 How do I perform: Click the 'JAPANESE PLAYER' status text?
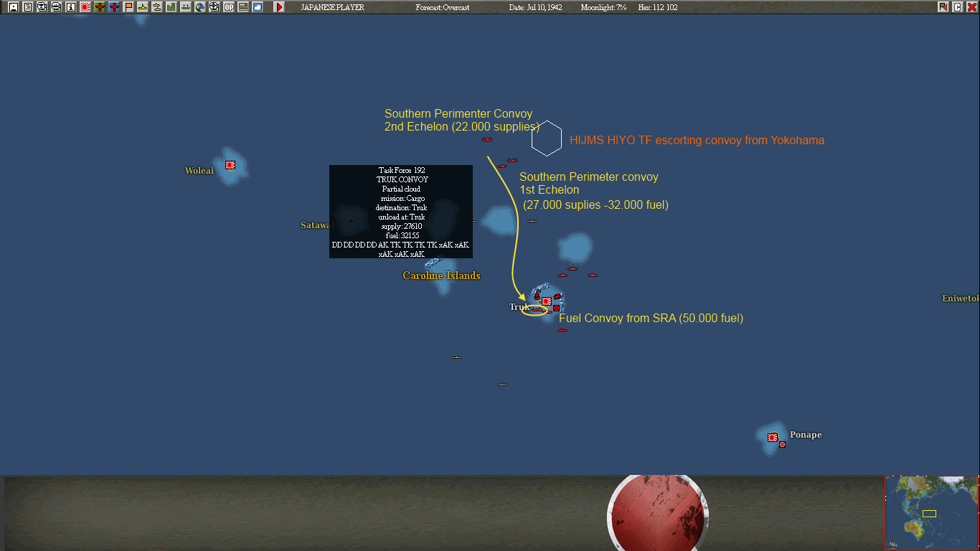pyautogui.click(x=332, y=7)
